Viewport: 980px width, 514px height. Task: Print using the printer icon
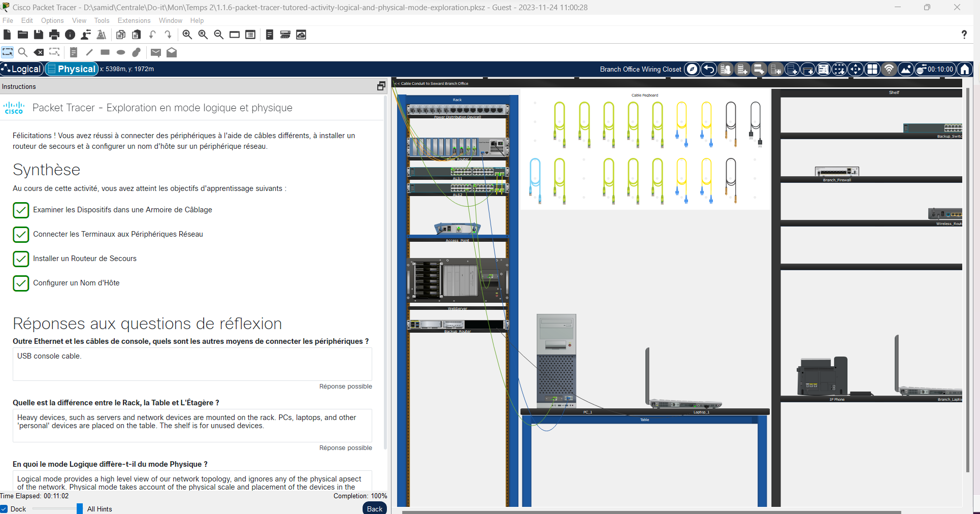[x=54, y=35]
